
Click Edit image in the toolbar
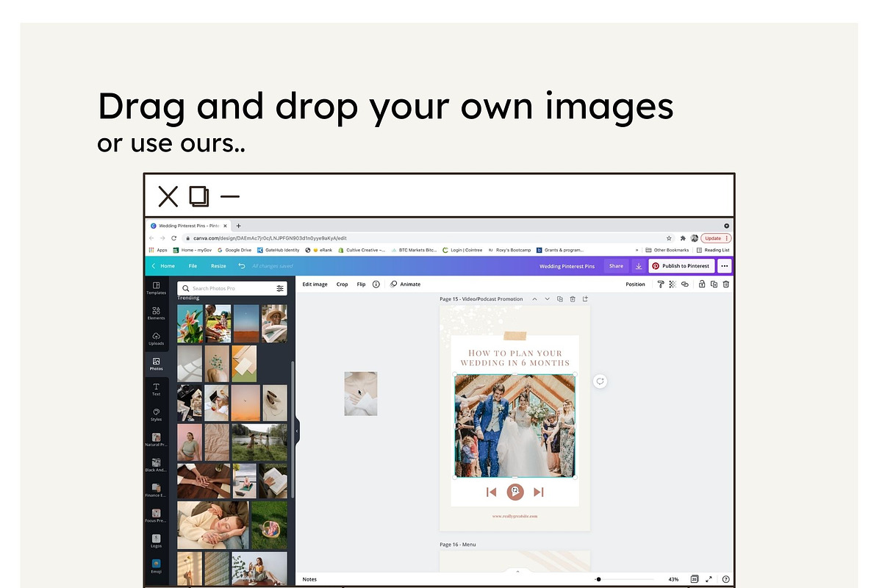click(315, 284)
